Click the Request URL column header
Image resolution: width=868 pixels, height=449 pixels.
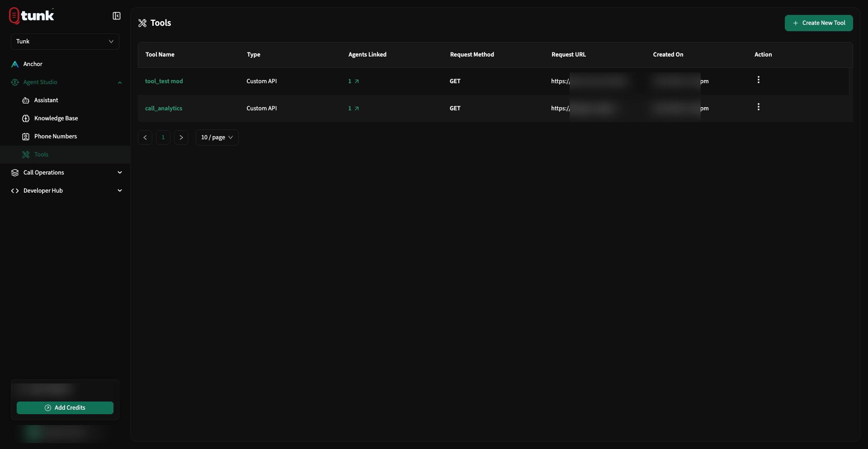(569, 55)
